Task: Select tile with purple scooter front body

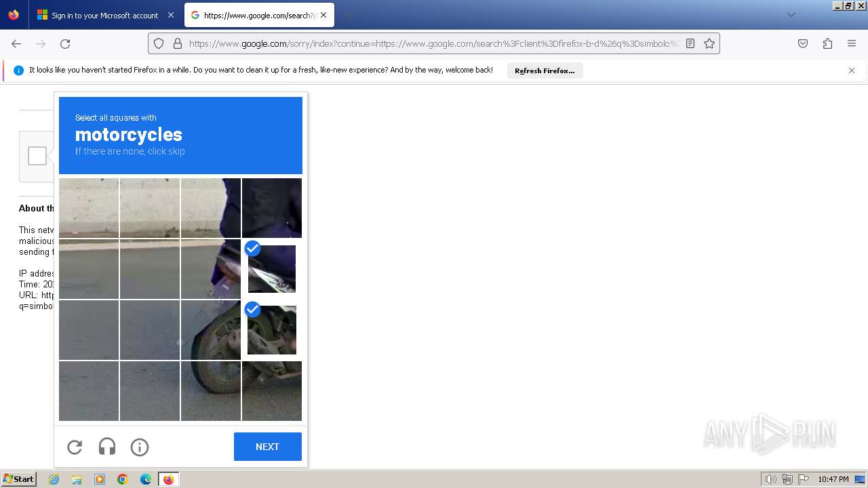Action: point(211,269)
